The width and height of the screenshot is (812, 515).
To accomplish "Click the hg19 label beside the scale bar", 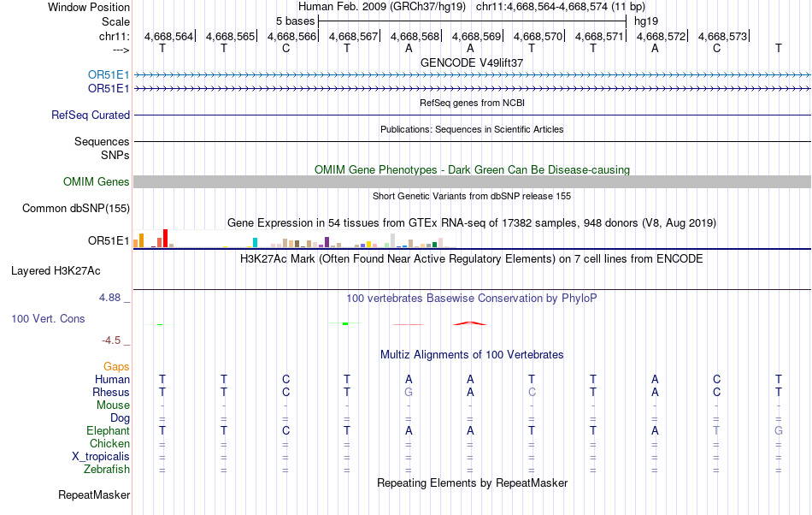I will point(646,21).
